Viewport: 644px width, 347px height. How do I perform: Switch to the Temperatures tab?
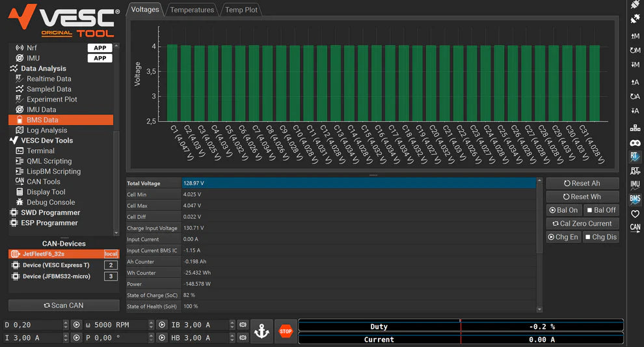[191, 10]
